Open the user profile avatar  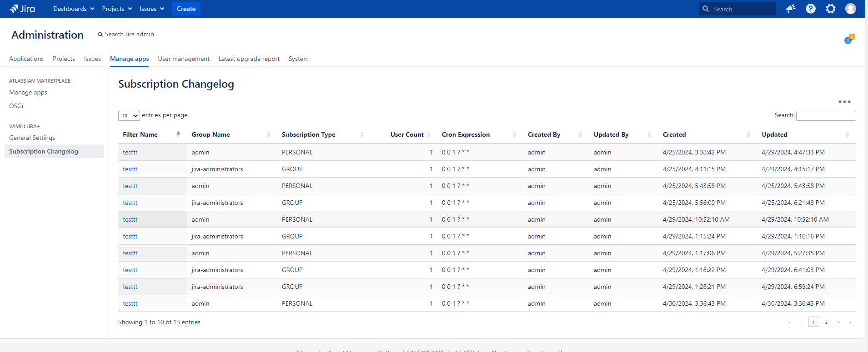point(851,9)
